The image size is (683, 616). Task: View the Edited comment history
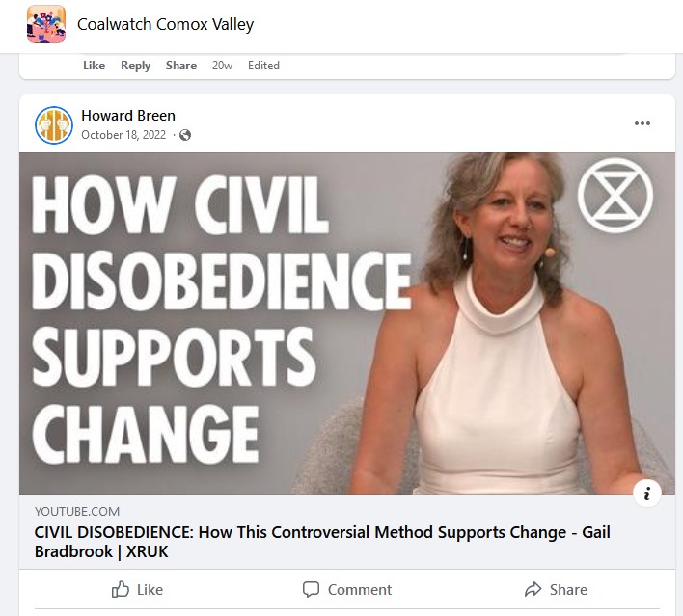[263, 66]
